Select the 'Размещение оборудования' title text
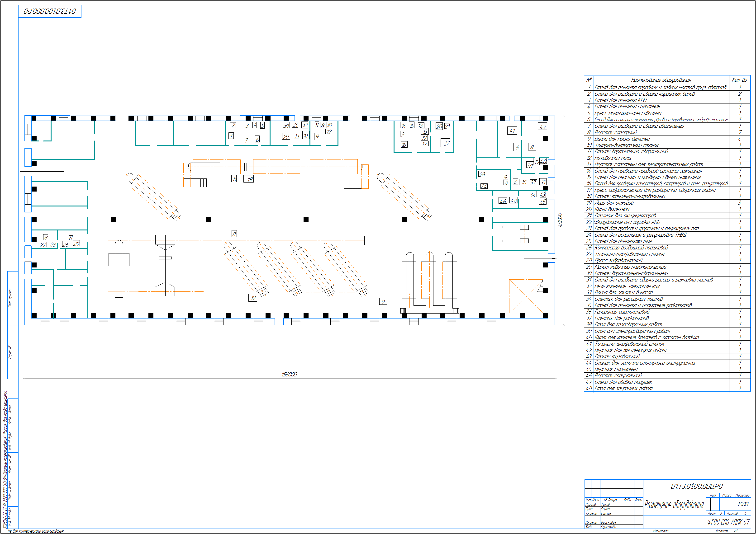The height and width of the screenshot is (534, 756). point(674,505)
